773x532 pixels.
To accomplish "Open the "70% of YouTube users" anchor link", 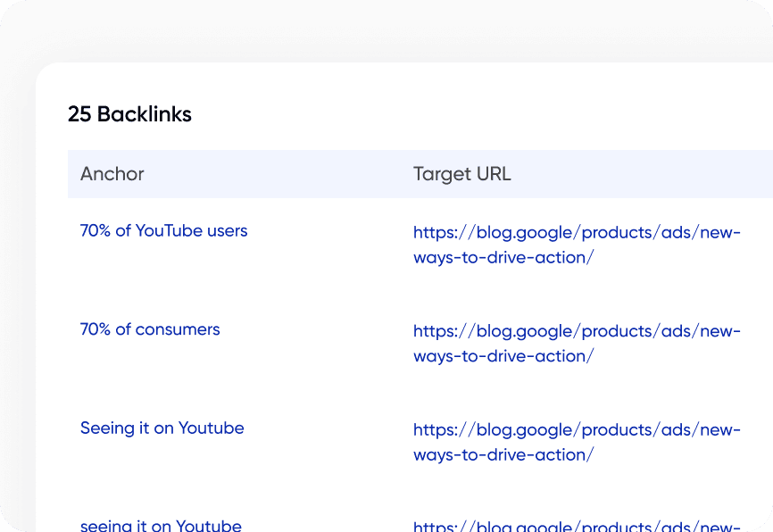I will pos(163,230).
